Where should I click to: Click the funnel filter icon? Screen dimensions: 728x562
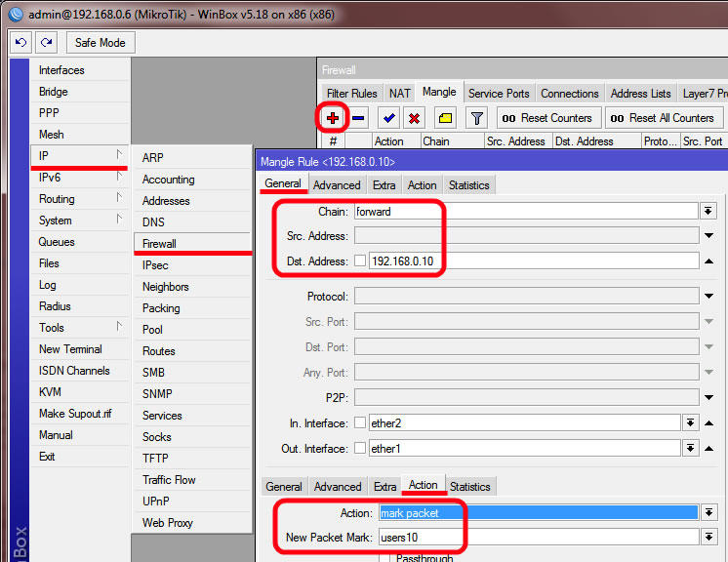pos(476,118)
